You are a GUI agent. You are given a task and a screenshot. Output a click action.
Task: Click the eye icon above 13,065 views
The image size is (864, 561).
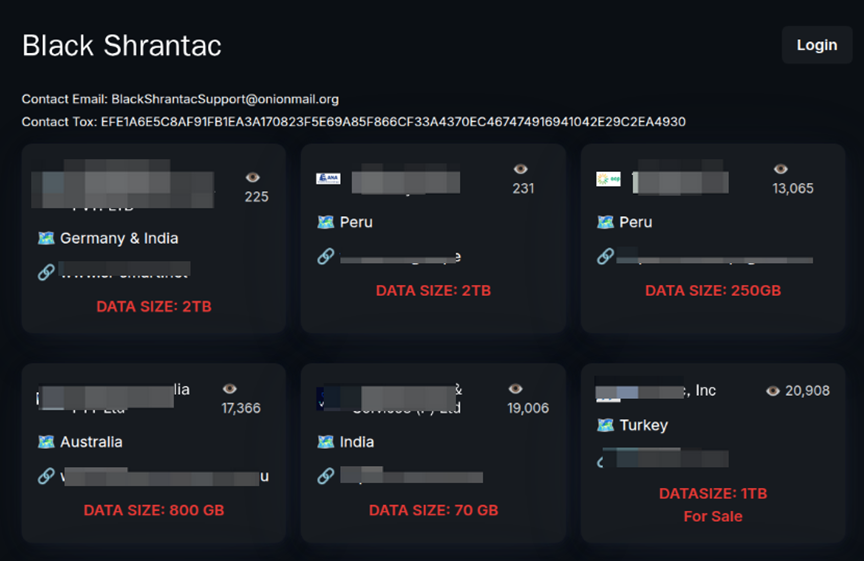781,170
